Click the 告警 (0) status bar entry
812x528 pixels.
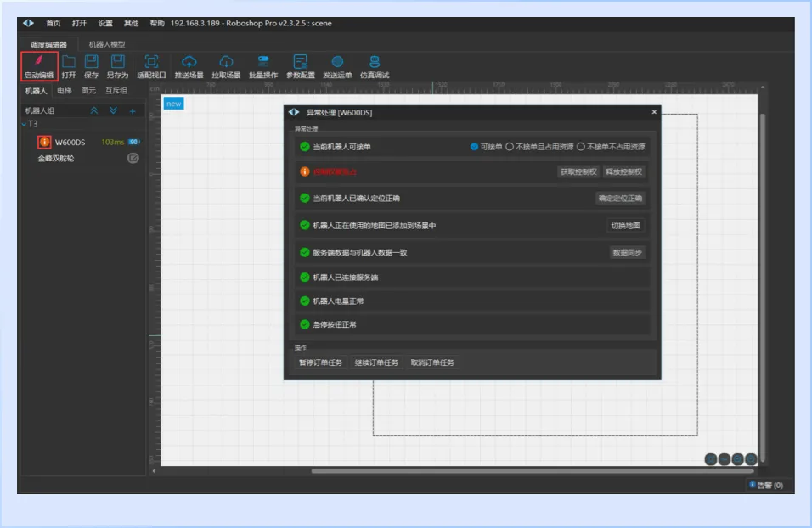pos(766,485)
